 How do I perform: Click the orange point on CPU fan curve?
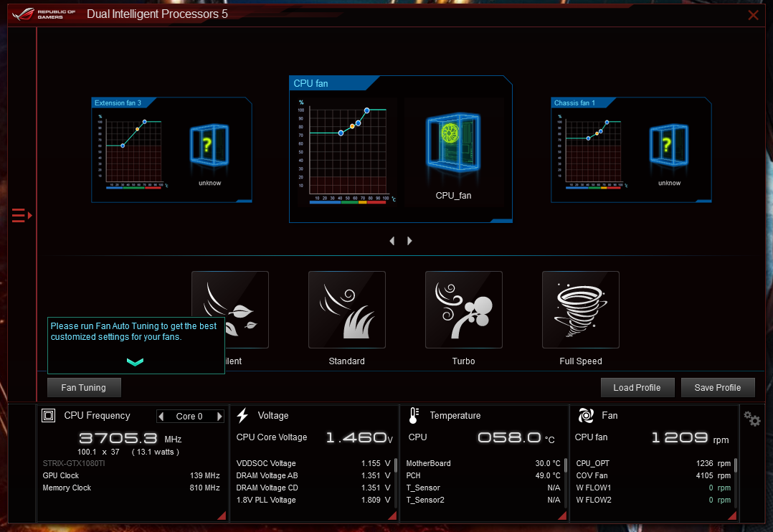point(352,126)
